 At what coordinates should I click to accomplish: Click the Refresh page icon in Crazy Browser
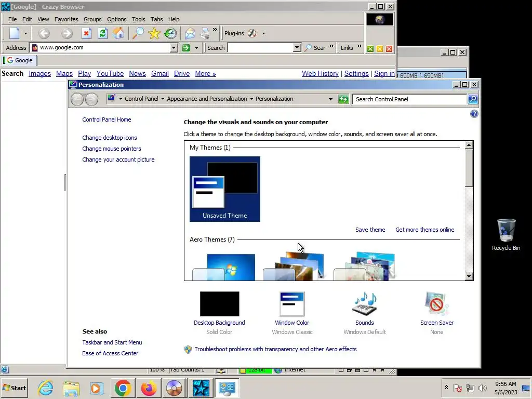[x=102, y=33]
